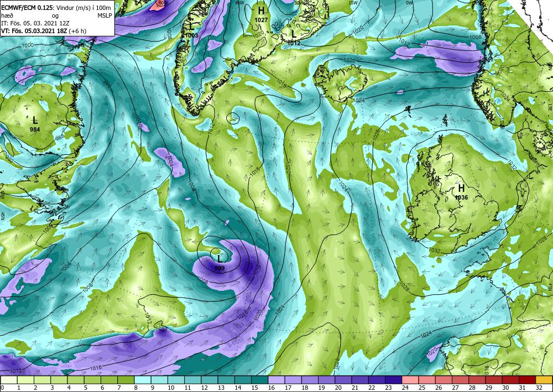Click the legend number 18

304,388
